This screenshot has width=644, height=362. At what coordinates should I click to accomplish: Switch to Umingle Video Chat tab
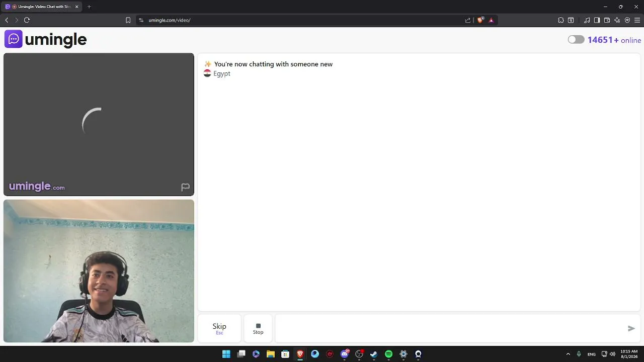point(41,7)
